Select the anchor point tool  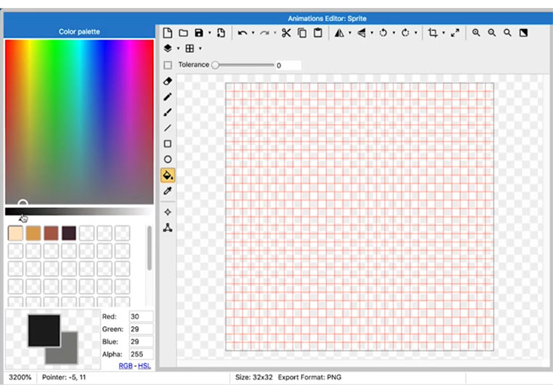(168, 212)
